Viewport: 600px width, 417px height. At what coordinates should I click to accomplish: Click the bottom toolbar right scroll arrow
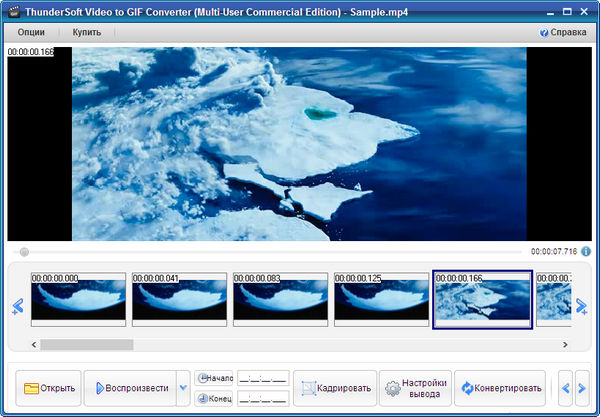pyautogui.click(x=582, y=388)
